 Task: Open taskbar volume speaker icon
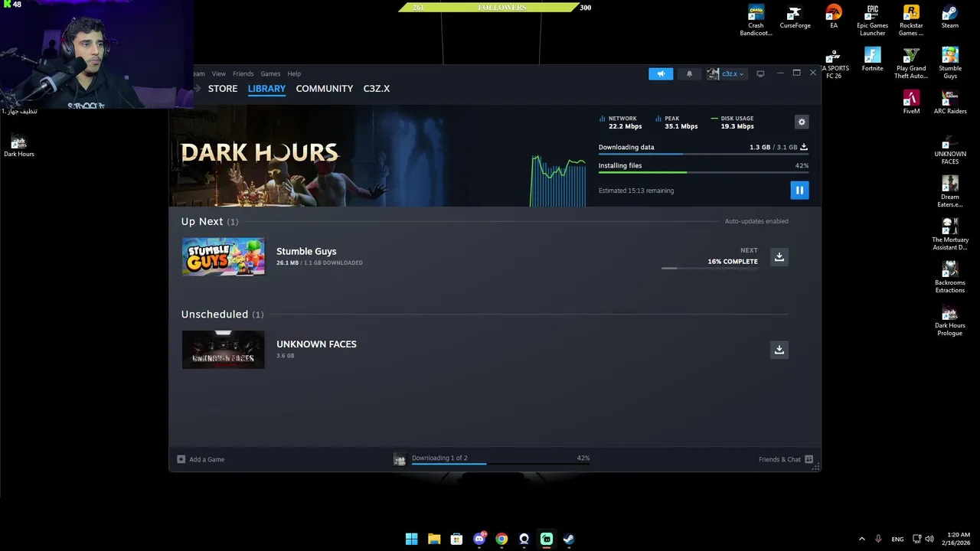929,539
